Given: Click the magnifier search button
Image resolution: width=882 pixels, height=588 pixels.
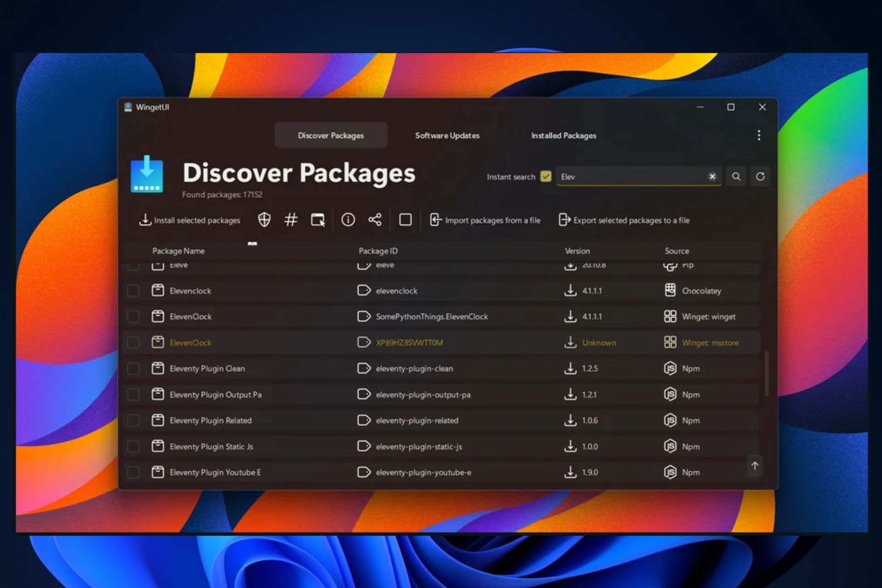Looking at the screenshot, I should click(x=736, y=176).
